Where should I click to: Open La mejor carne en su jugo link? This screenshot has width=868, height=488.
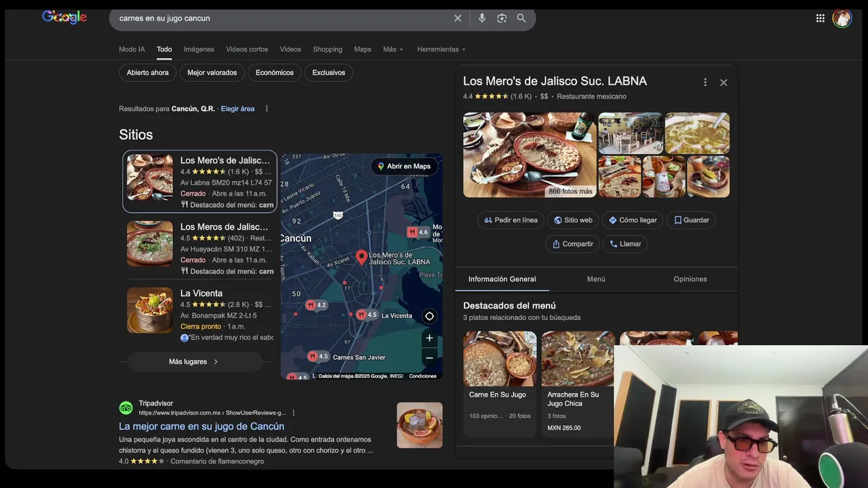201,426
